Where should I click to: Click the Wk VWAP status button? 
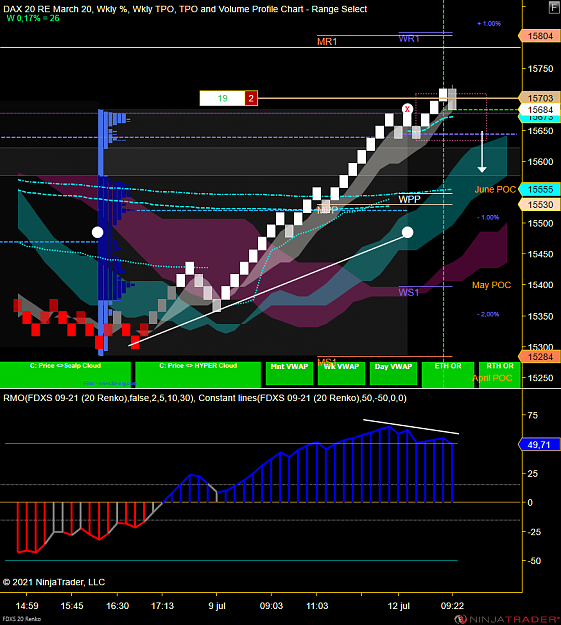click(x=341, y=373)
